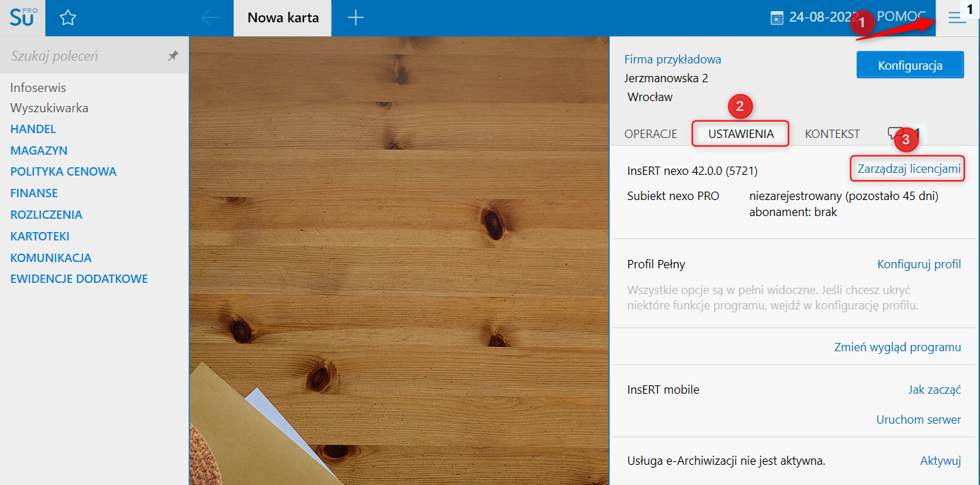The width and height of the screenshot is (980, 485).
Task: Select the Nowa karta tab
Action: pos(282,18)
